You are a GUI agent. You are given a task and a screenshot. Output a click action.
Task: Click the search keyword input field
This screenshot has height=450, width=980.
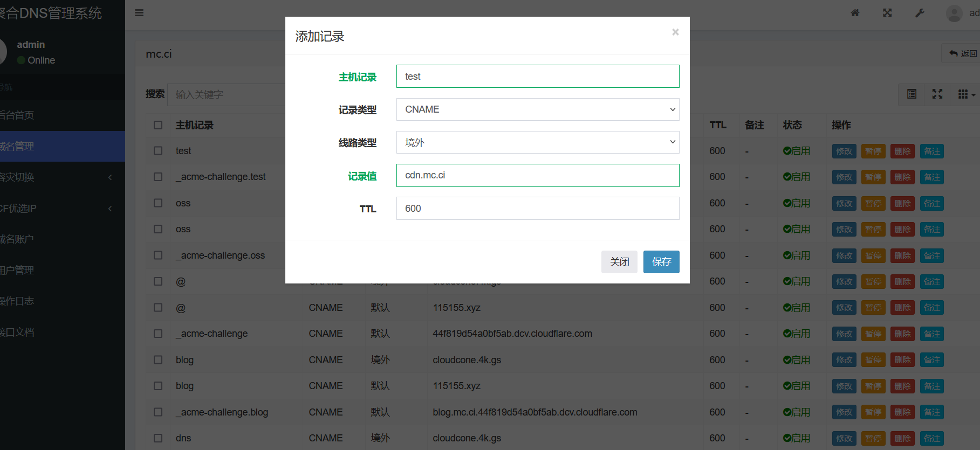click(227, 94)
